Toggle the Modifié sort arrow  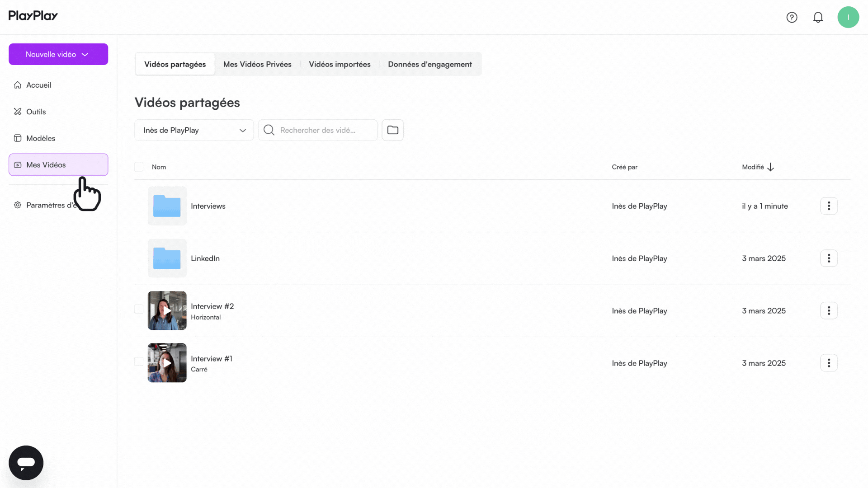771,167
